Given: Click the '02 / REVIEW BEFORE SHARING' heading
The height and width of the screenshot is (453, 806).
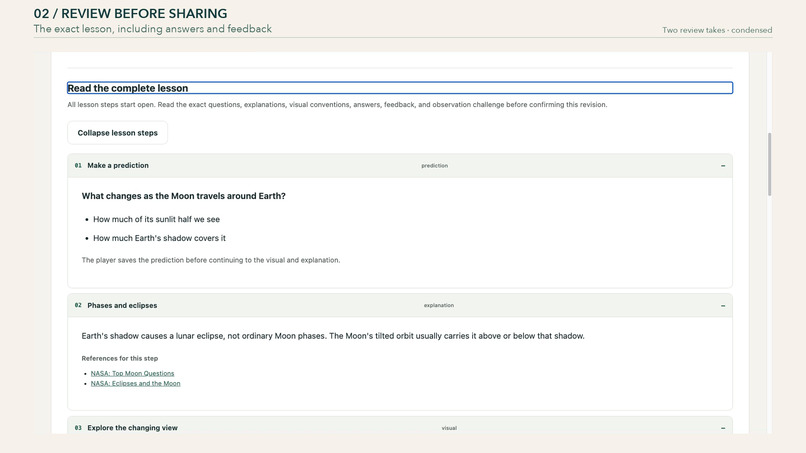Looking at the screenshot, I should pos(130,13).
